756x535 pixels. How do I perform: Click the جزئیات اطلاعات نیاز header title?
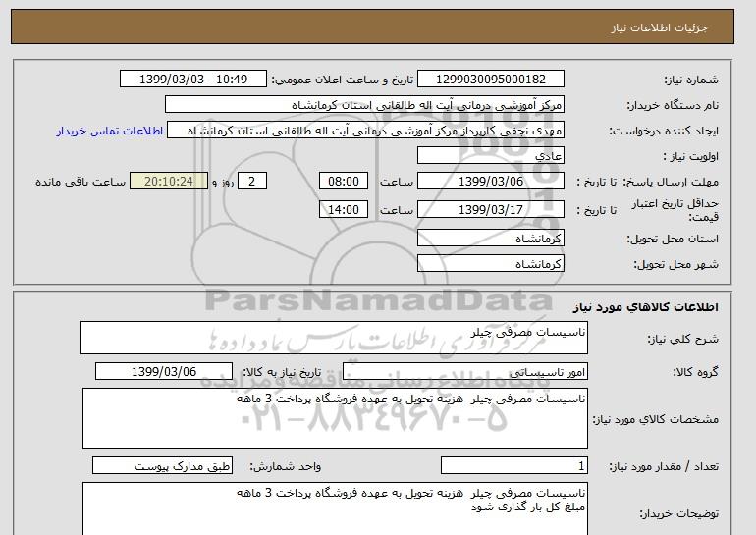click(659, 27)
